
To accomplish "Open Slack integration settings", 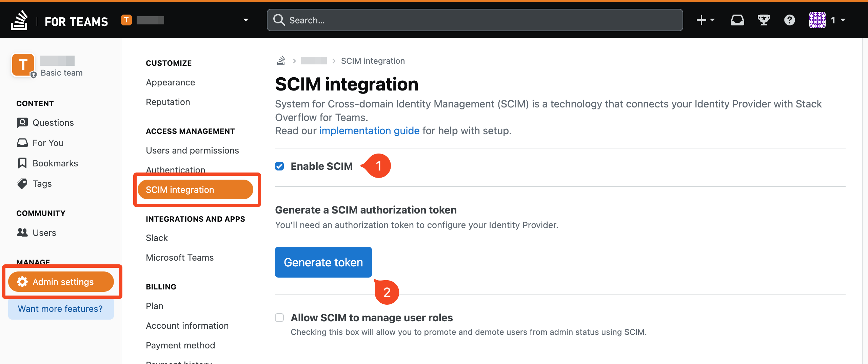I will tap(157, 238).
